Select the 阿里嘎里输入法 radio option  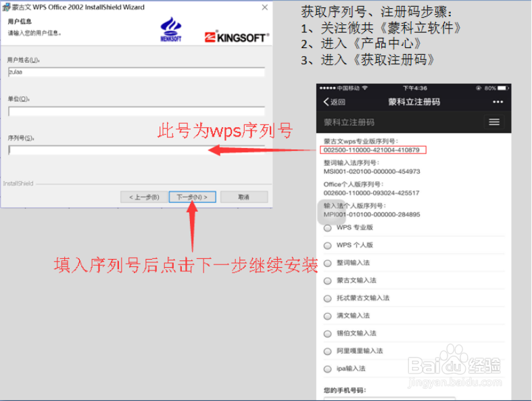(327, 352)
